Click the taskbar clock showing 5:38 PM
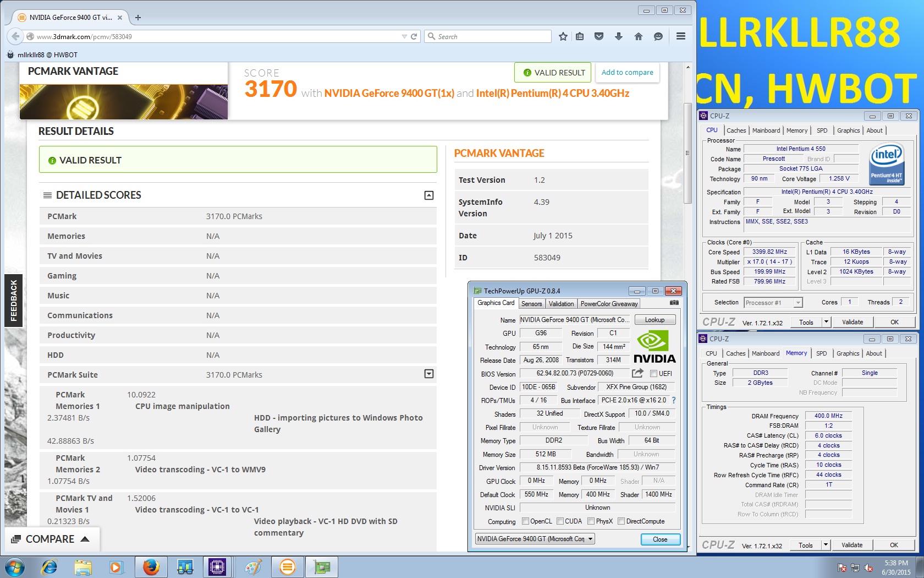This screenshot has height=578, width=924. pyautogui.click(x=896, y=568)
